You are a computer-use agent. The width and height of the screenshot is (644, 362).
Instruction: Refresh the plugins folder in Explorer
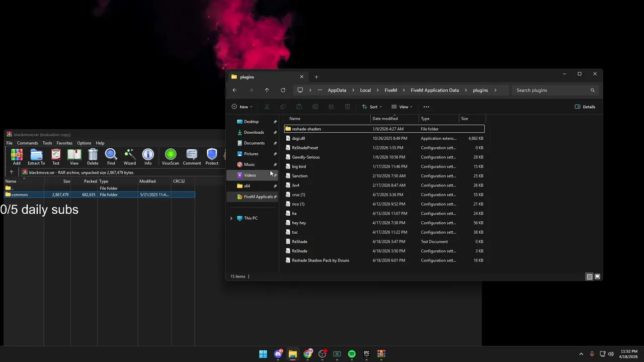pyautogui.click(x=283, y=90)
